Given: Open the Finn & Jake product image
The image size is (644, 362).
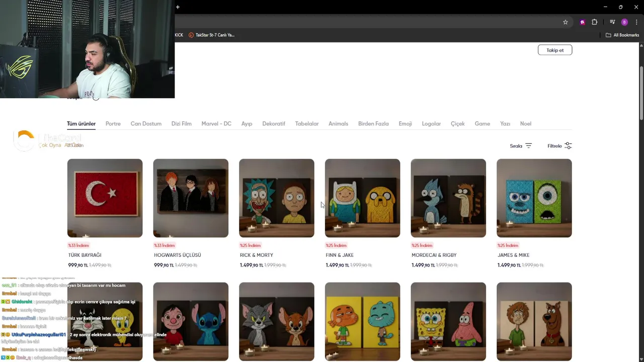Looking at the screenshot, I should [x=362, y=198].
